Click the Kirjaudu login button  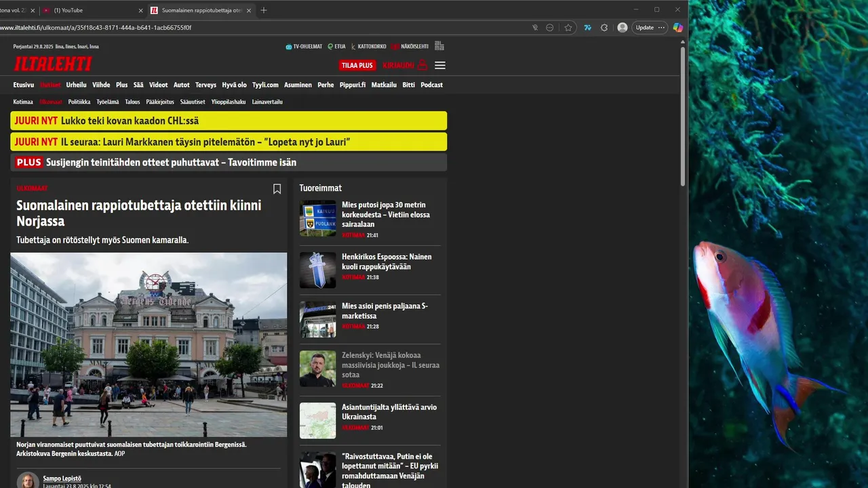405,65
